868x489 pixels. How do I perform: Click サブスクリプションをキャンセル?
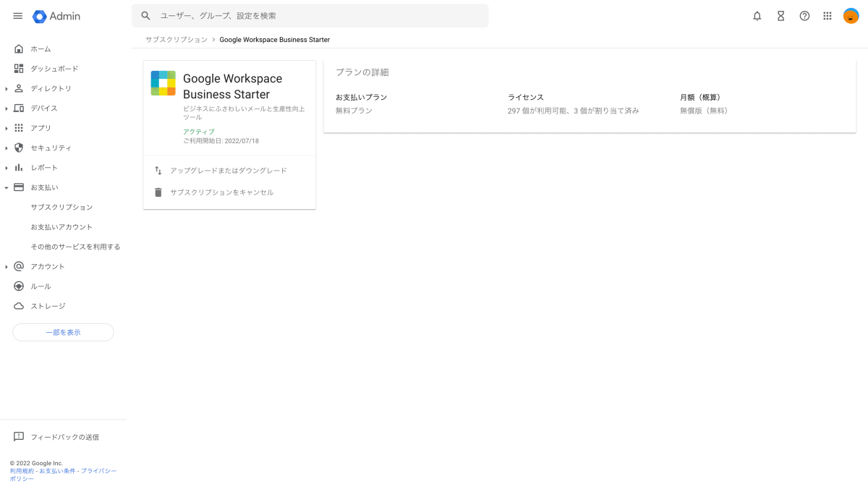click(x=222, y=192)
